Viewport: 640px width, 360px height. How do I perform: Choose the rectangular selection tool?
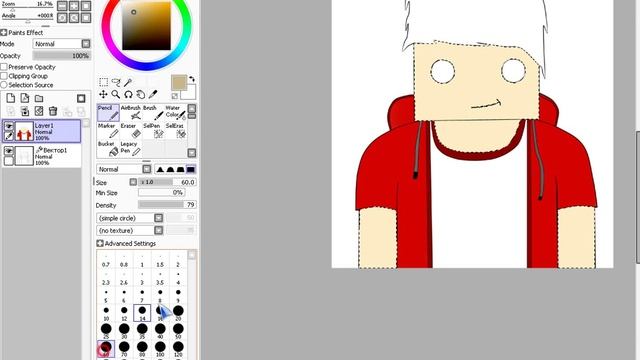tap(104, 82)
